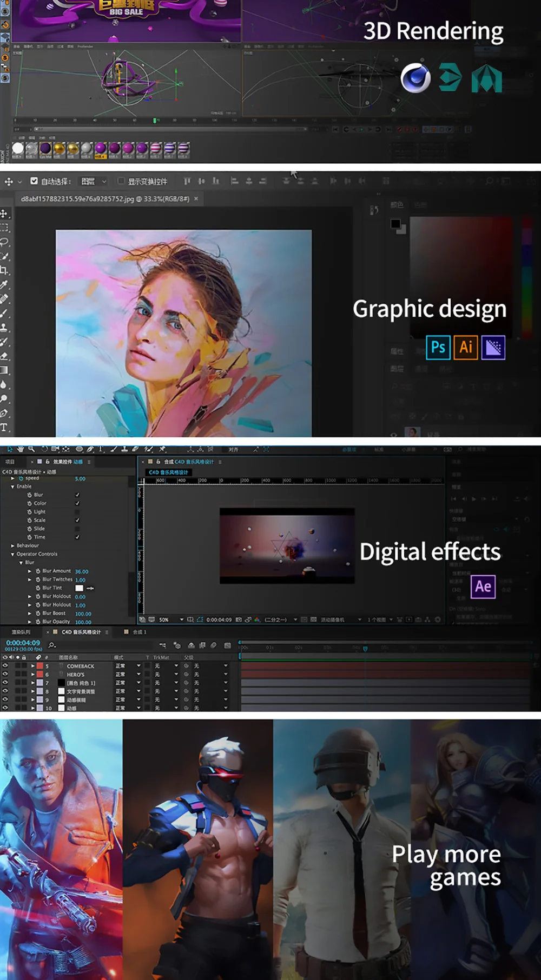The height and width of the screenshot is (980, 541).
Task: Click the After Effects Ae logo icon
Action: (483, 586)
